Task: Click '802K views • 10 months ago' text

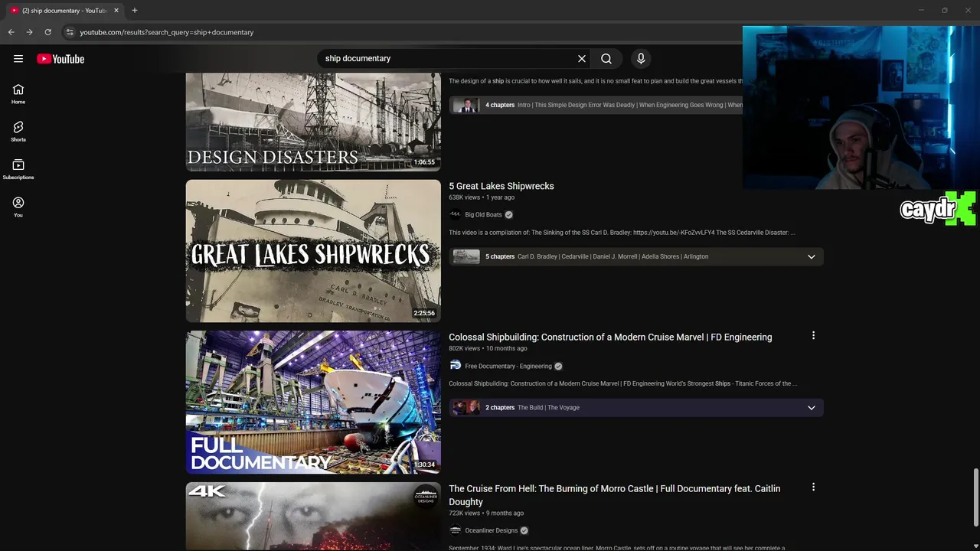Action: click(x=488, y=348)
